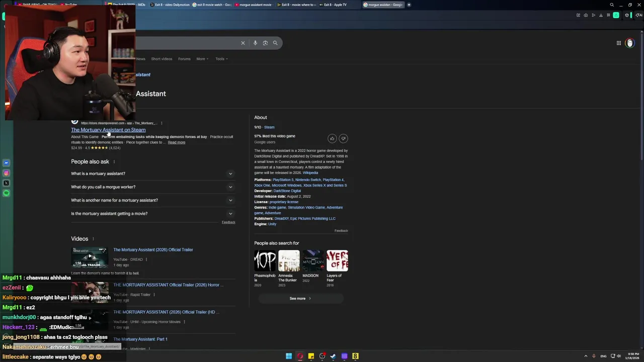644x362 pixels.
Task: Switch to Short videos filter
Action: 162,59
